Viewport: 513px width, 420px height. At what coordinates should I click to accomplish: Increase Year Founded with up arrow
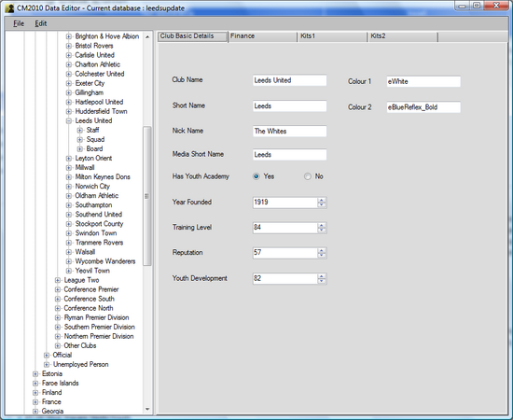point(322,200)
